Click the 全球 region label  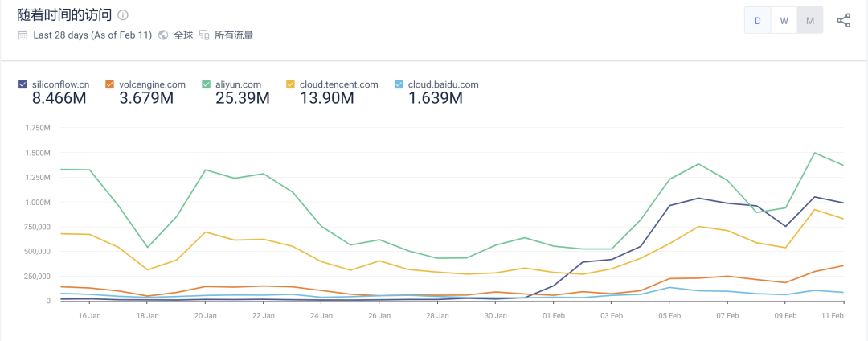(183, 35)
